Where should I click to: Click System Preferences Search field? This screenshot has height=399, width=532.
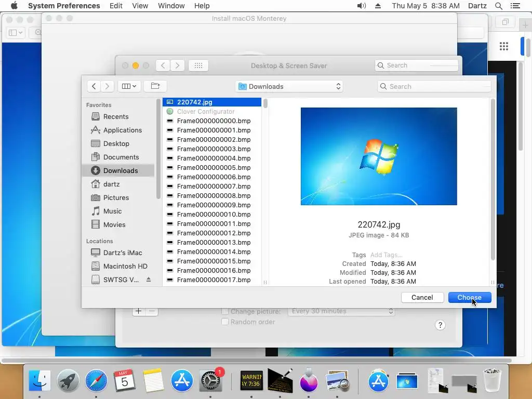pos(417,65)
